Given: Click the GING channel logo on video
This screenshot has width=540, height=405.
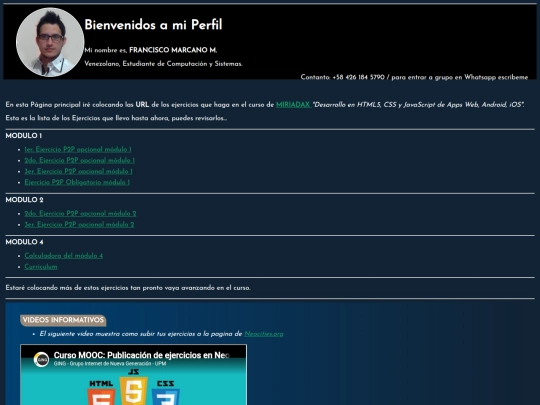Looking at the screenshot, I should click(41, 359).
